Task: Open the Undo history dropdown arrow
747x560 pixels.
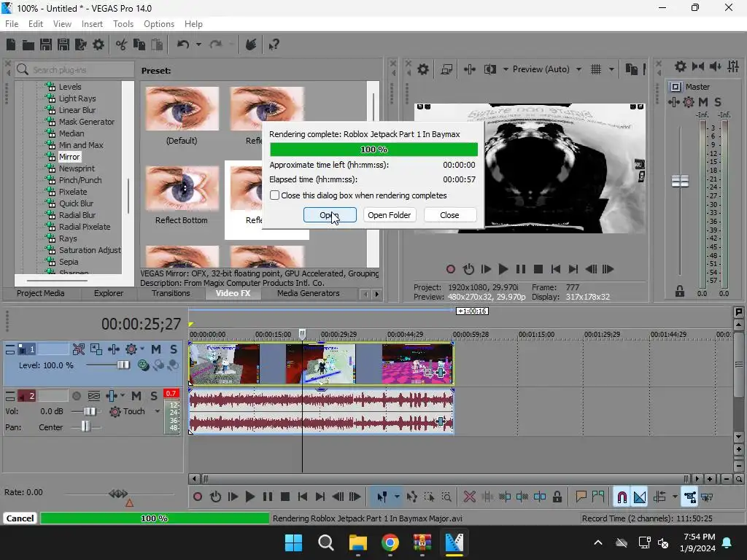Action: (x=198, y=44)
